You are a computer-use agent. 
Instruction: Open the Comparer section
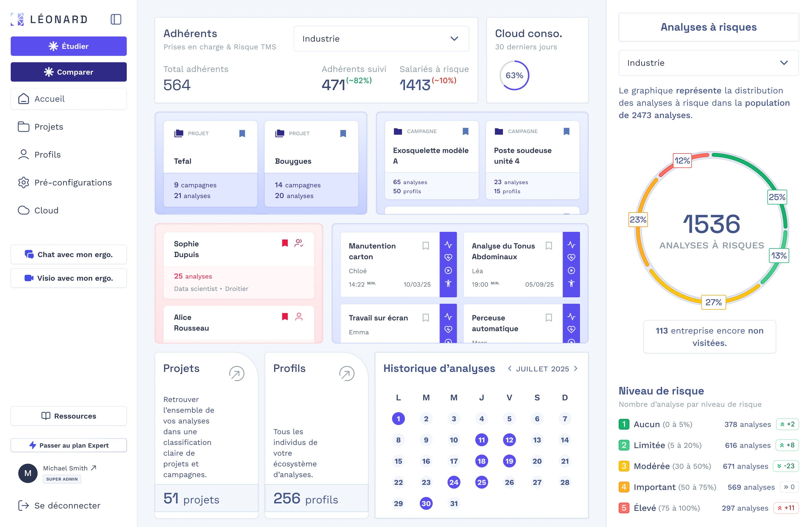coord(68,72)
